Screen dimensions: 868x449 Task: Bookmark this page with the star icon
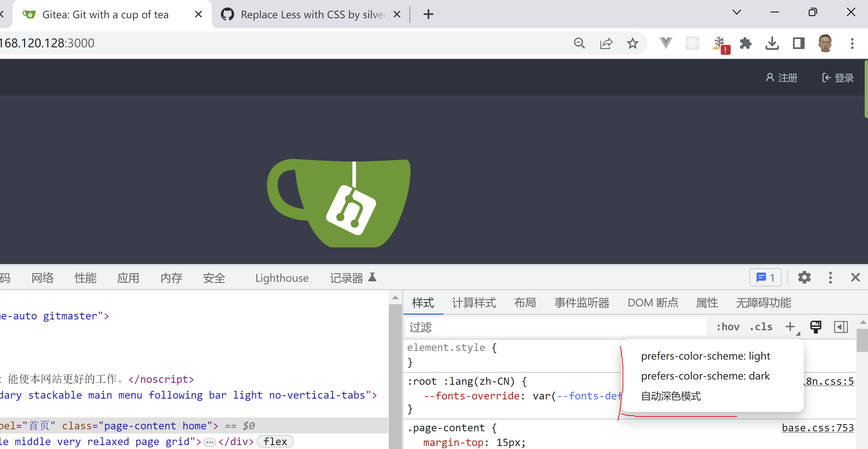click(632, 43)
